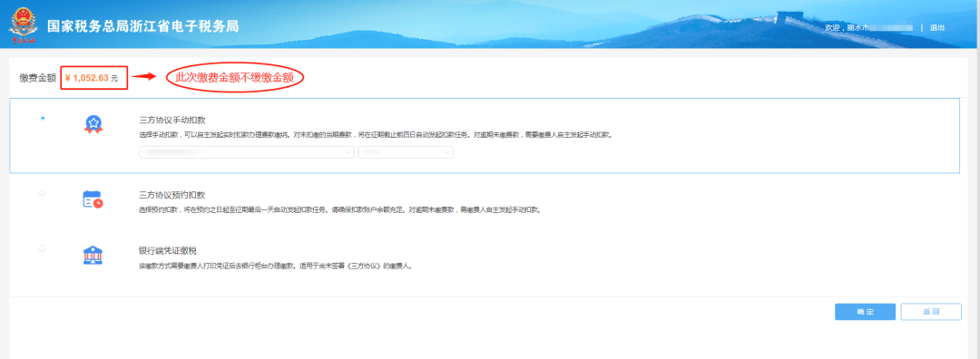This screenshot has width=980, height=359.
Task: Click the 三方协议手动扣款 title
Action: [x=172, y=121]
